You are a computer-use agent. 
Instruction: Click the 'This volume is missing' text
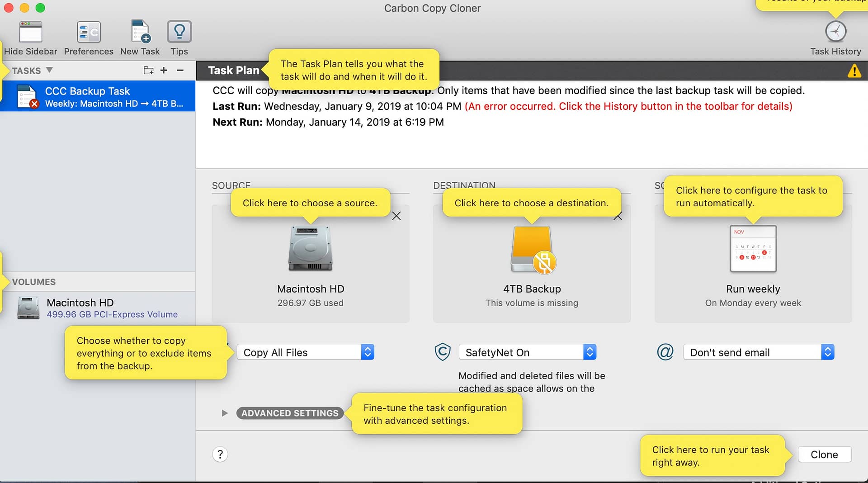click(532, 303)
